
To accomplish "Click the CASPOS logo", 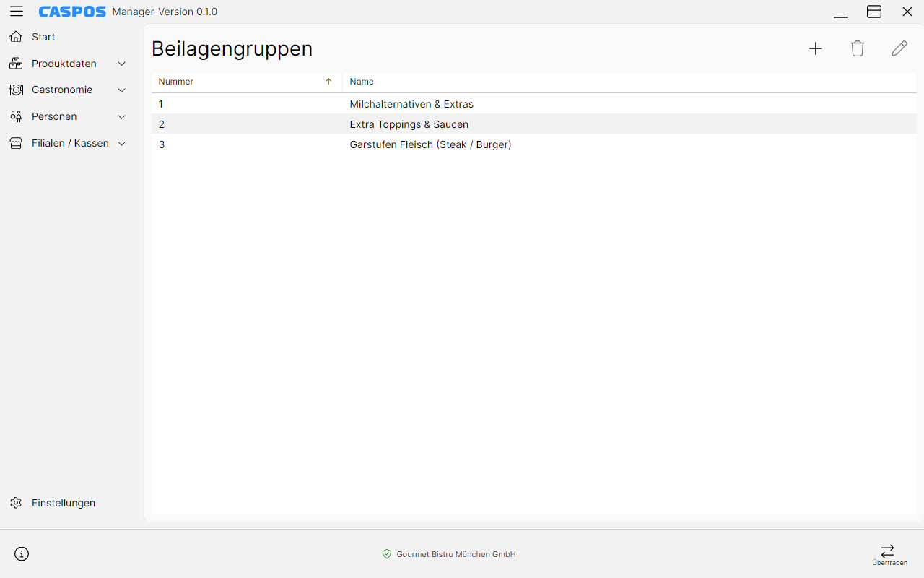I will coord(72,12).
